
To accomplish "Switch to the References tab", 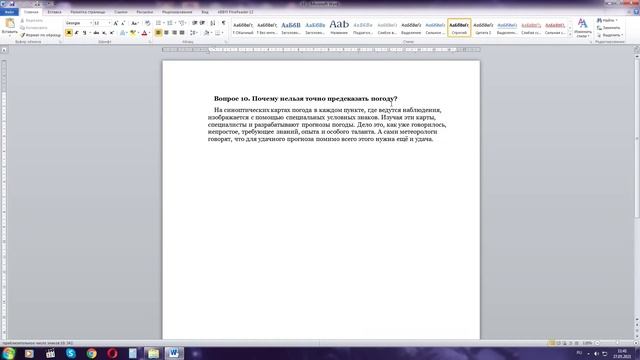I will (121, 12).
